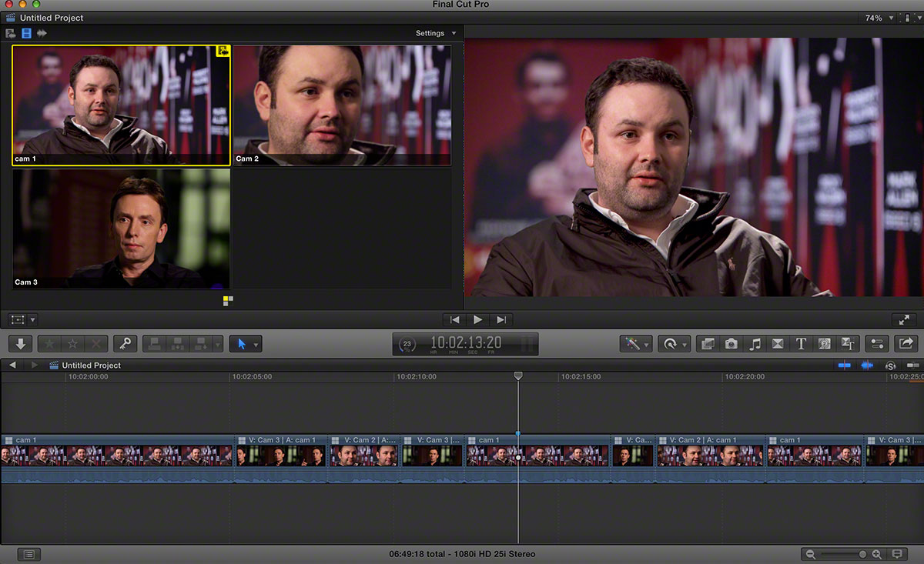This screenshot has width=924, height=564.
Task: Unrate clip using outlined star
Action: [73, 344]
